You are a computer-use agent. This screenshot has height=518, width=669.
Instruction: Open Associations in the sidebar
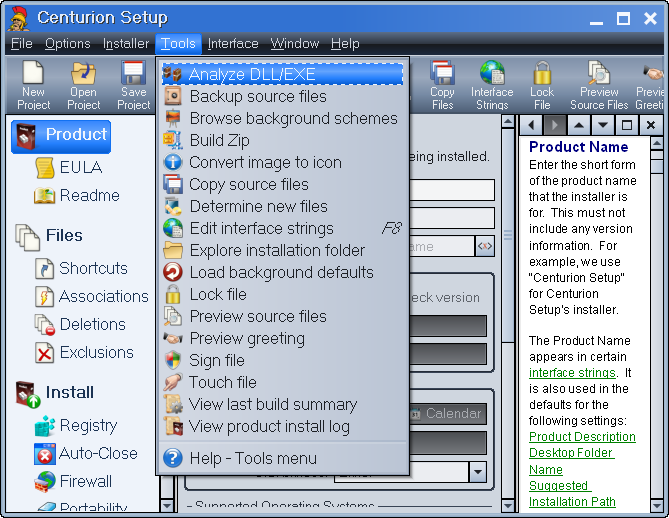point(92,297)
